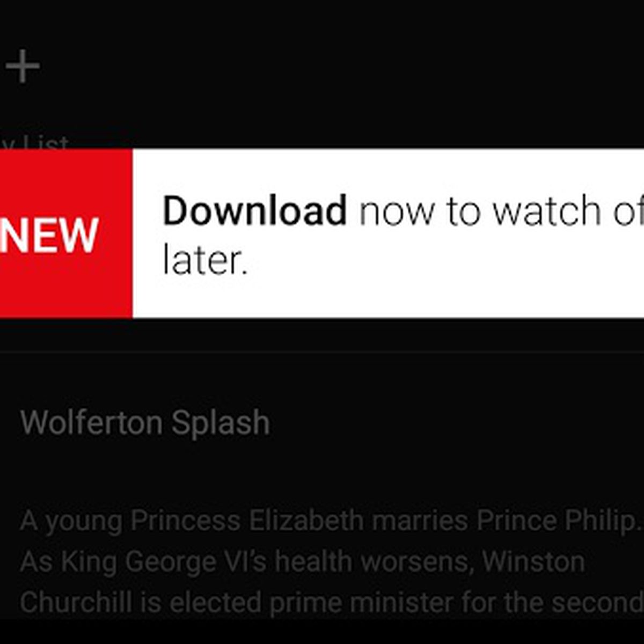Click the plus icon to add to My List
This screenshot has width=644, height=644.
[x=23, y=67]
